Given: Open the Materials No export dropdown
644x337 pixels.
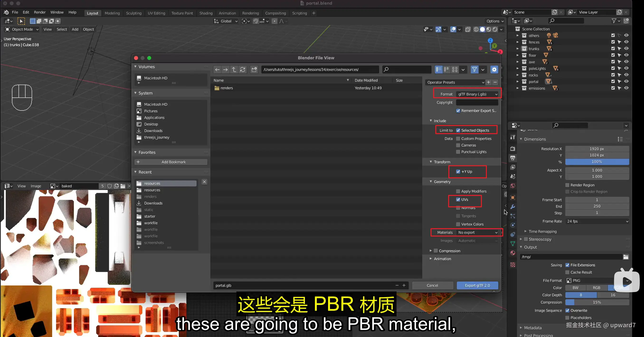Looking at the screenshot, I should 477,232.
